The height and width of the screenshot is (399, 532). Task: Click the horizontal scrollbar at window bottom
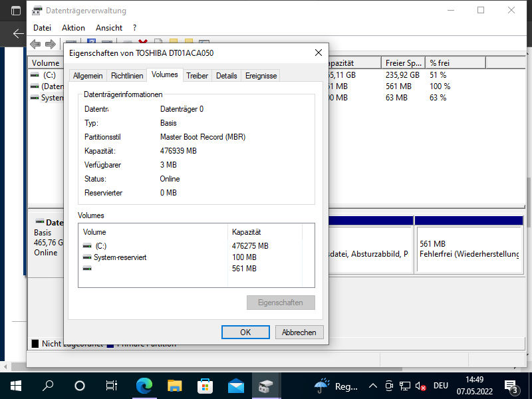coord(206,368)
